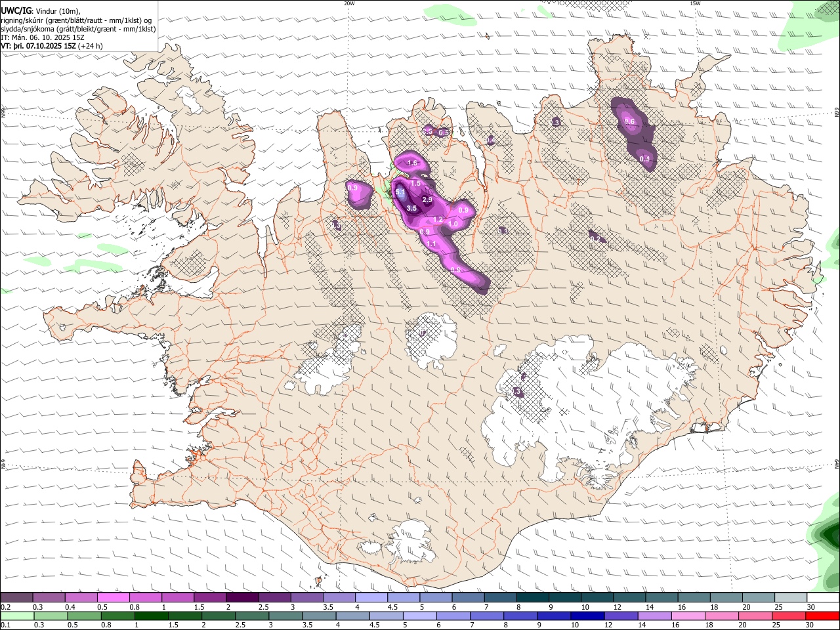Screen dimensions: 840x630
Task: Click the 0.6 value in the northeast patch
Action: (x=629, y=121)
